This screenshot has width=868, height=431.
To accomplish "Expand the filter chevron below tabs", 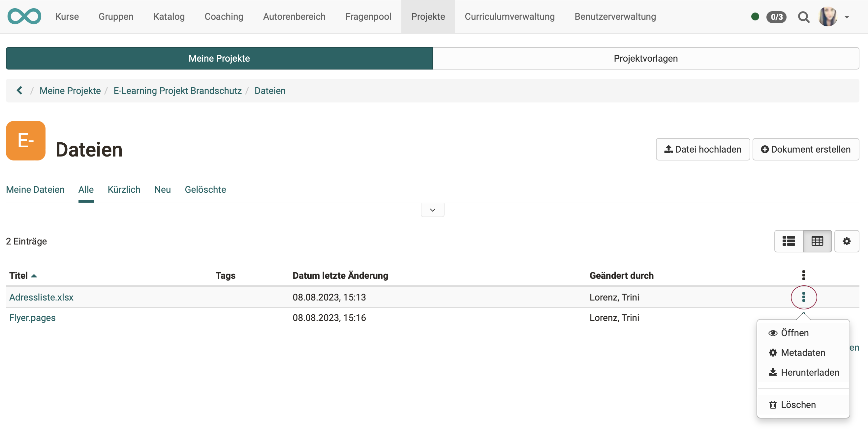I will (x=432, y=210).
